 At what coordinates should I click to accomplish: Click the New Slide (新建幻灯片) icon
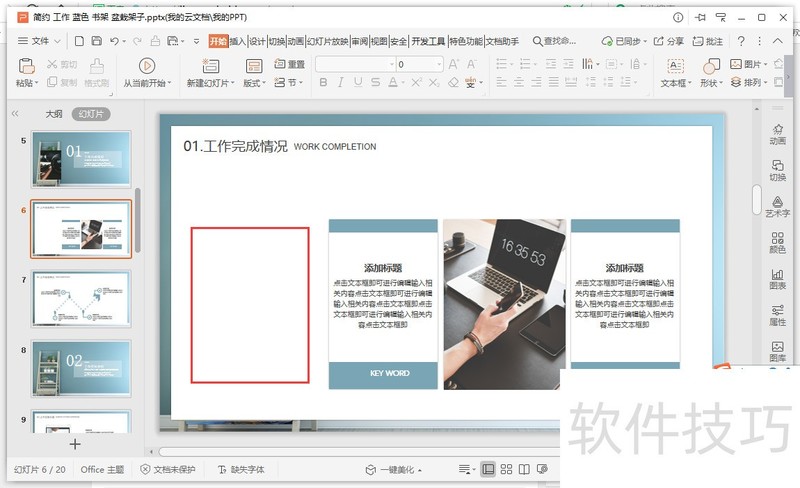coord(210,66)
